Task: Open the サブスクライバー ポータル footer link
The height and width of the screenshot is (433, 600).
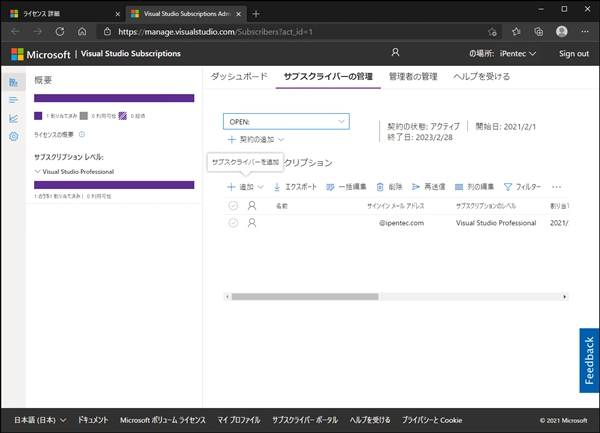Action: [x=305, y=420]
